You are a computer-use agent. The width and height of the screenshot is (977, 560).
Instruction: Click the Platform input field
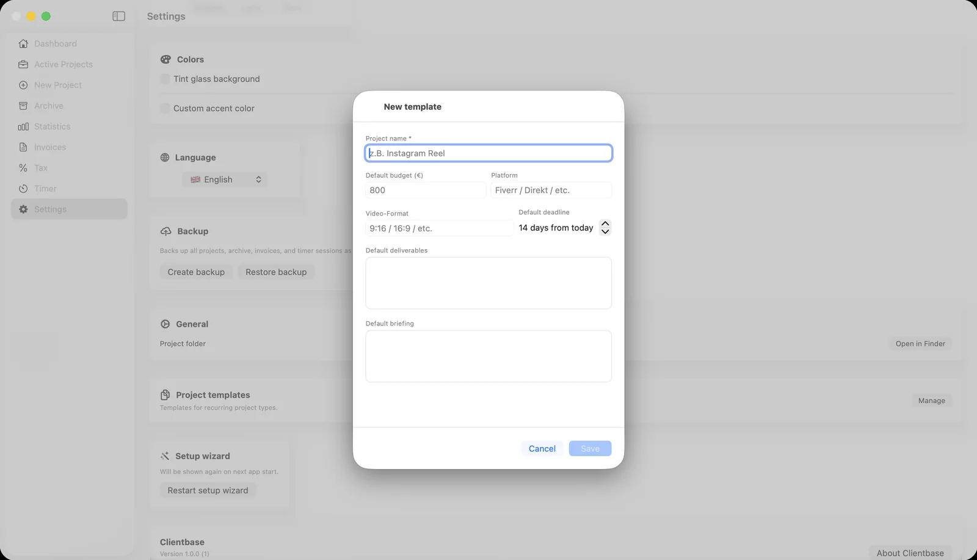[551, 191]
